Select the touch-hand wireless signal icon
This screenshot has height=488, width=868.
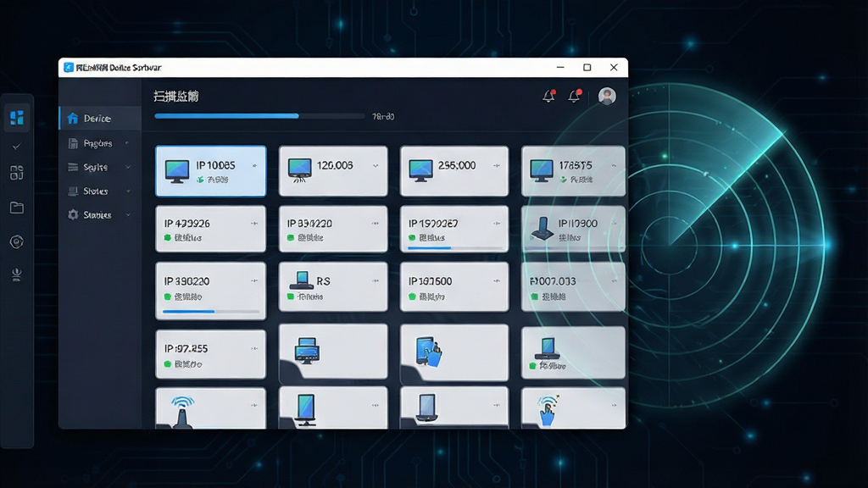(x=548, y=411)
